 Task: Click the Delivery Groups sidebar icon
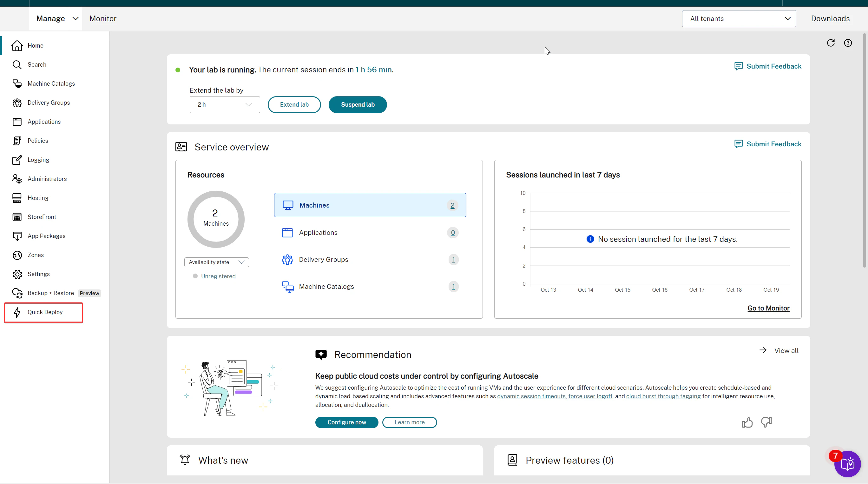point(17,103)
